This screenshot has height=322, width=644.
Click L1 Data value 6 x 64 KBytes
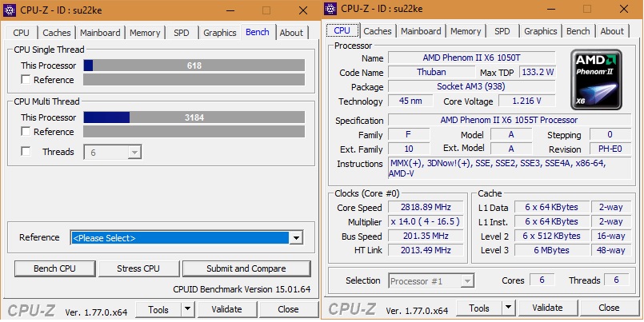551,207
